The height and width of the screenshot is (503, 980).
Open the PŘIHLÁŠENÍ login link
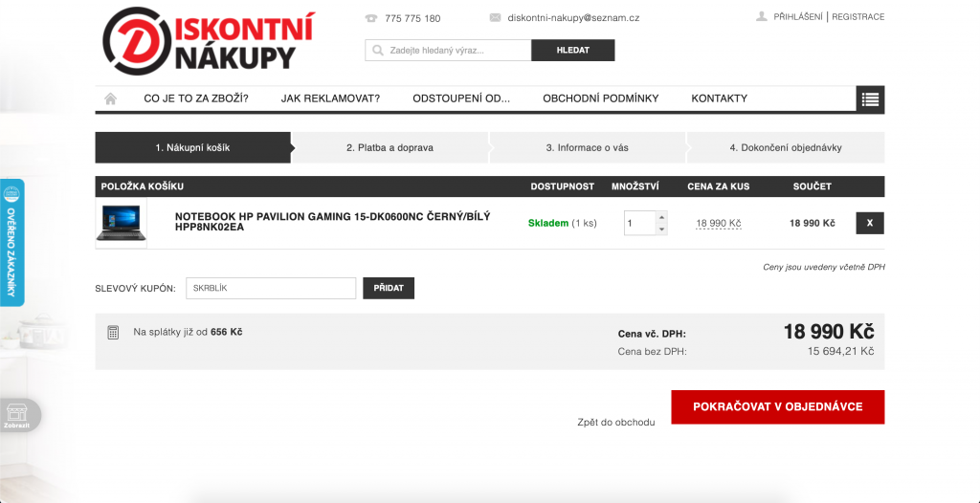tap(798, 17)
